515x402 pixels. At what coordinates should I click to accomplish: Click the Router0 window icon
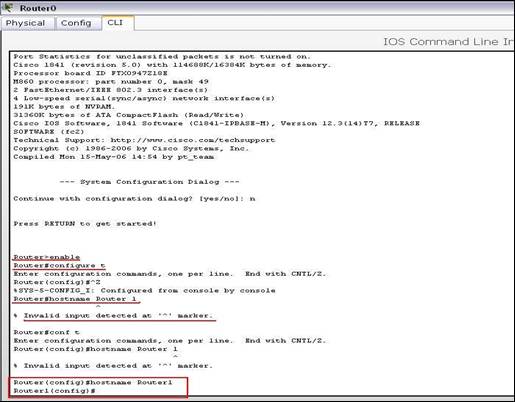[x=9, y=7]
